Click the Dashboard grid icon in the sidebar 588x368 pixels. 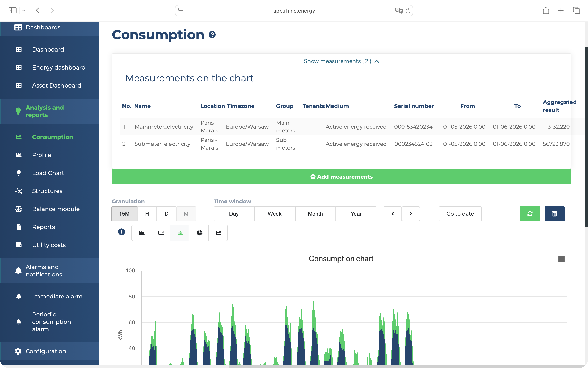[19, 49]
